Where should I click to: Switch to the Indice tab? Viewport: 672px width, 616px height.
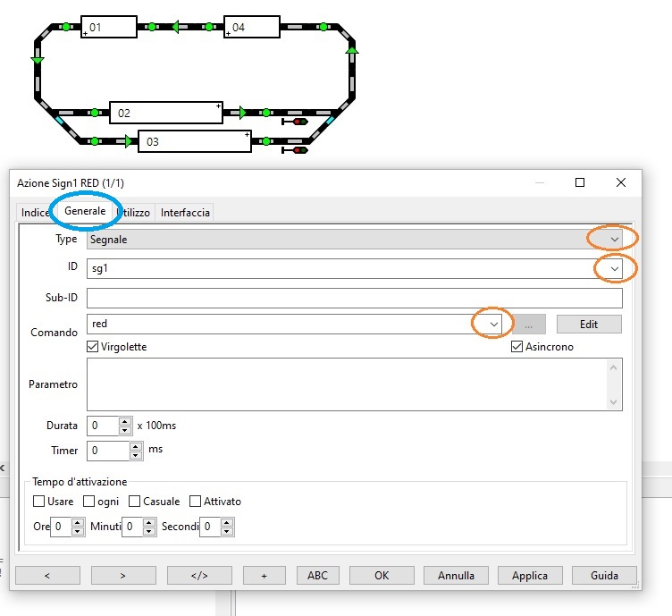pos(36,212)
